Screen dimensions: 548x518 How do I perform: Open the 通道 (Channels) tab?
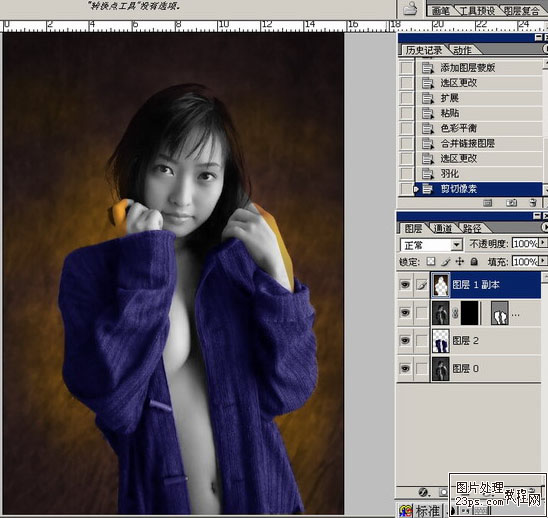click(x=442, y=229)
